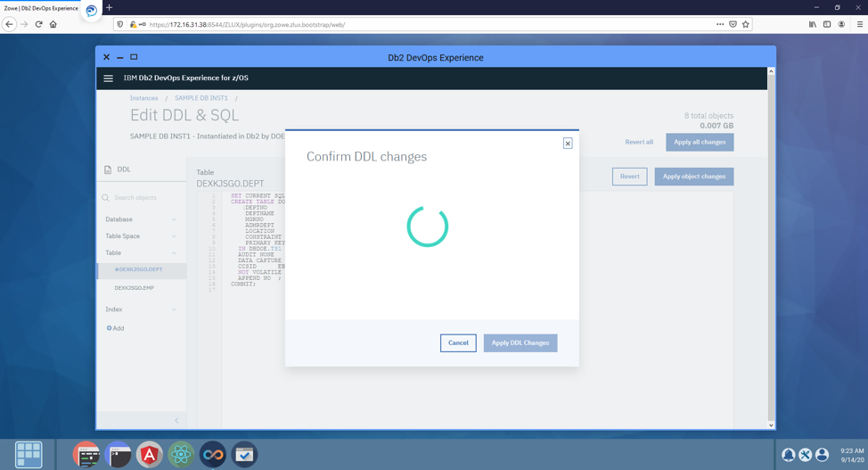Minimize the Db2 DevOps Experience window

[119, 58]
